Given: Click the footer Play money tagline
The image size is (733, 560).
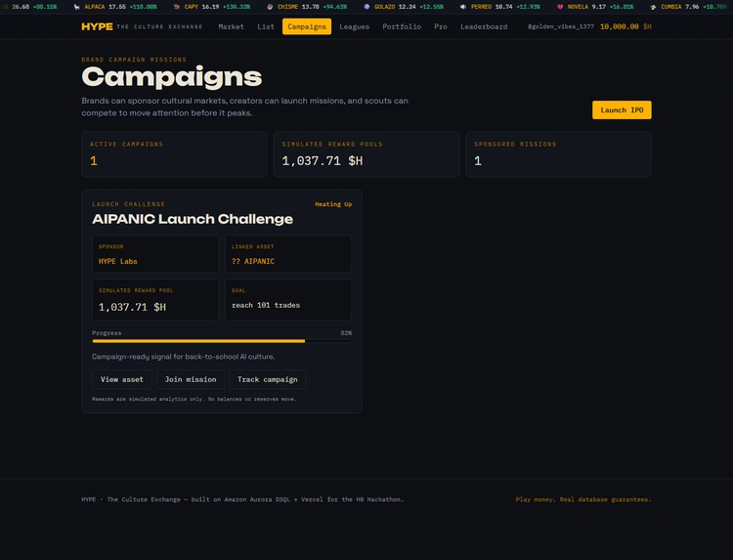Looking at the screenshot, I should tap(583, 499).
